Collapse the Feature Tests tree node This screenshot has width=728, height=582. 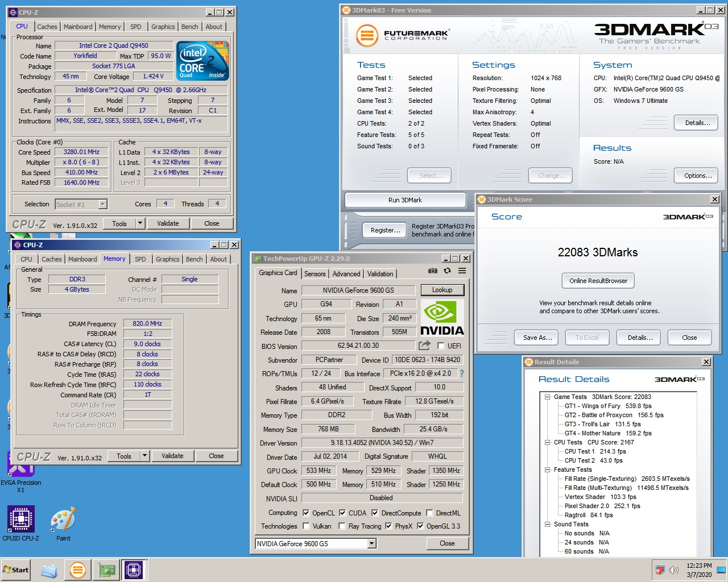pos(547,469)
